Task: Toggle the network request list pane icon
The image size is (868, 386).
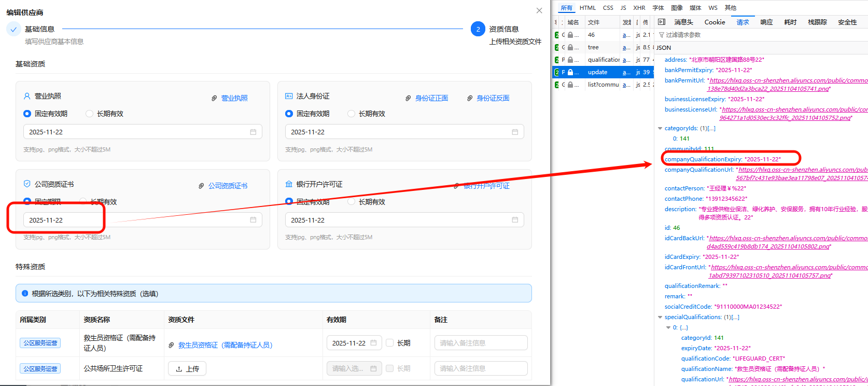Action: click(661, 22)
